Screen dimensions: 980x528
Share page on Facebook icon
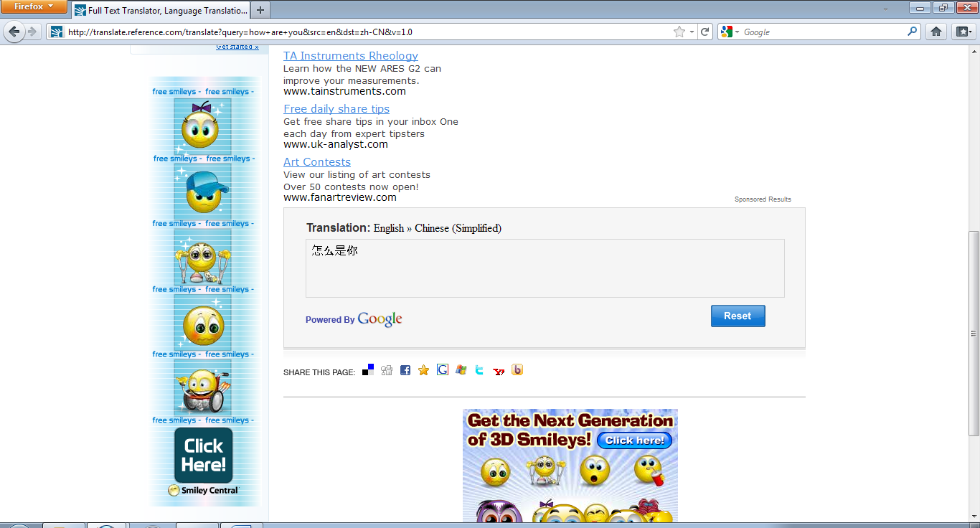click(x=405, y=370)
